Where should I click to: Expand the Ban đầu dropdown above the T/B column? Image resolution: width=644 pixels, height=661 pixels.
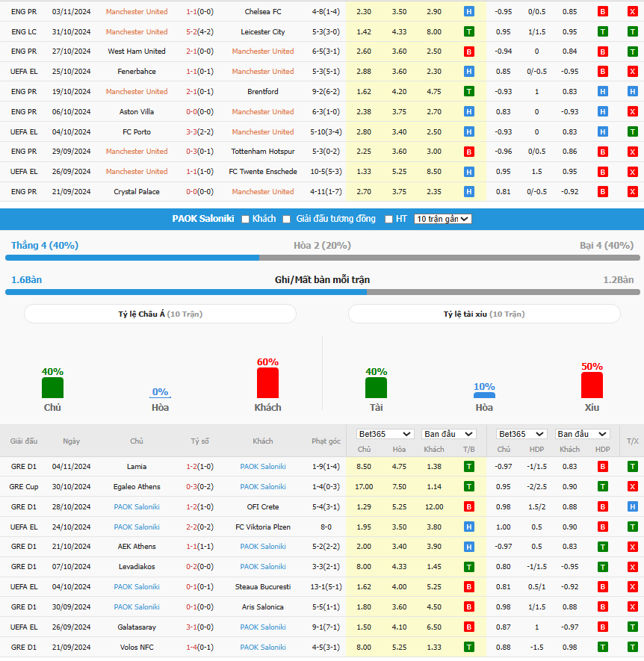[x=449, y=434]
